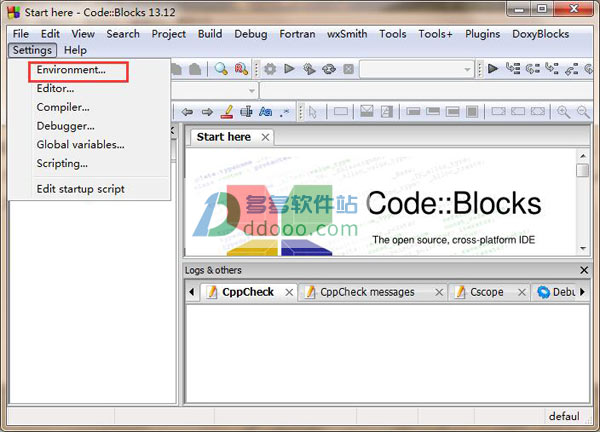Open the DoxyBlocks menu

540,34
